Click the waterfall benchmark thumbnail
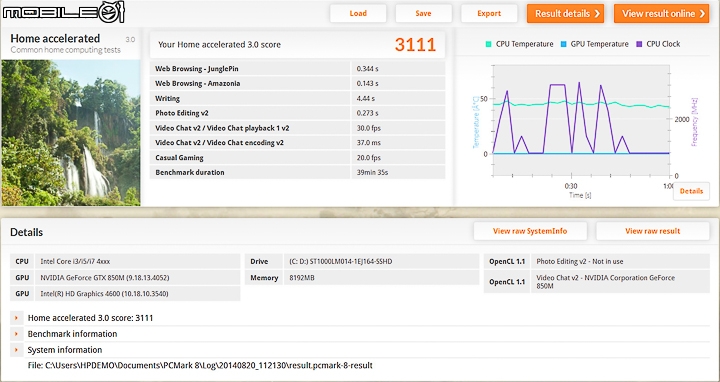 [x=71, y=133]
